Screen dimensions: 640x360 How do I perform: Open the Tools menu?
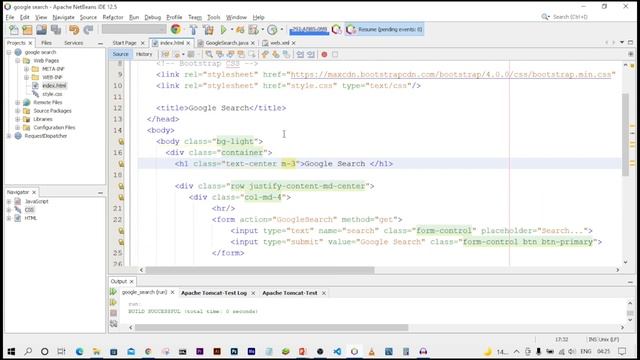pos(213,17)
